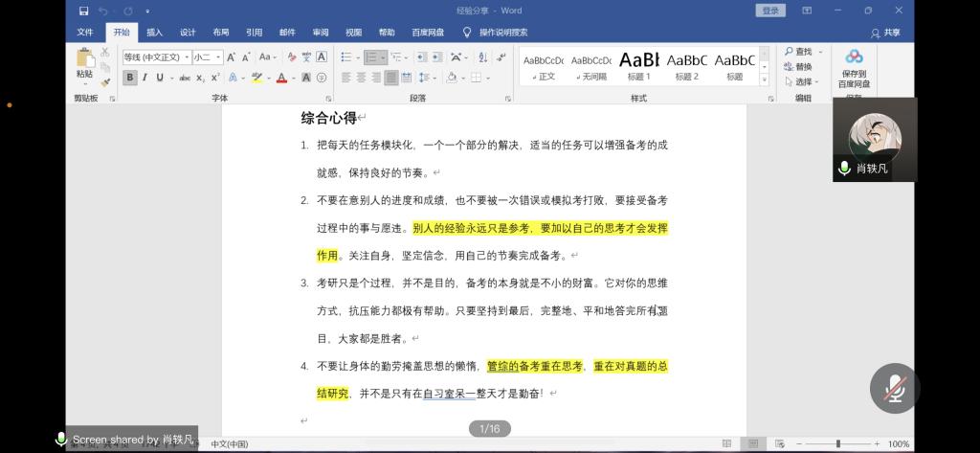Click the Paste clipboard icon
The width and height of the screenshot is (980, 453).
[85, 60]
